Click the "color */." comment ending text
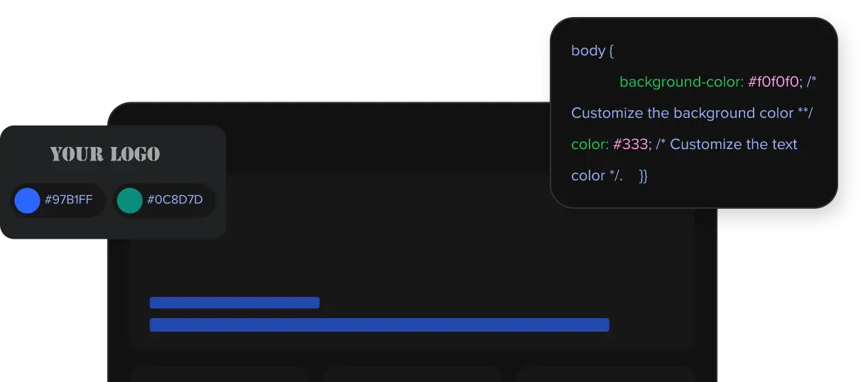This screenshot has height=382, width=868. coord(597,176)
